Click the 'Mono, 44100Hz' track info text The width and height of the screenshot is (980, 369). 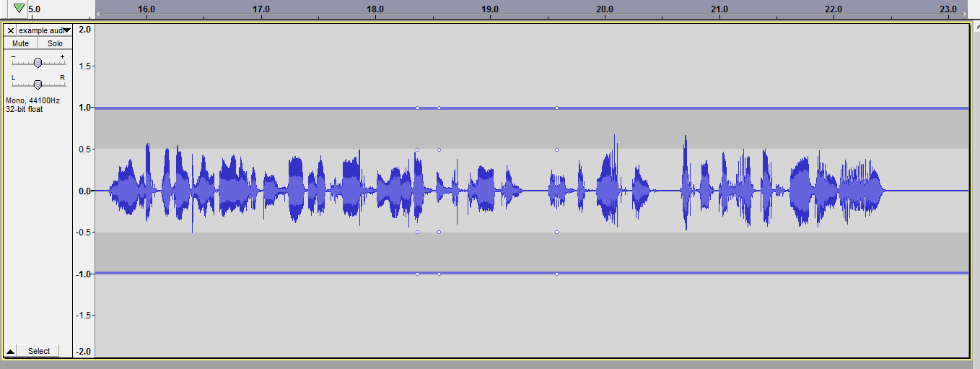[x=32, y=101]
